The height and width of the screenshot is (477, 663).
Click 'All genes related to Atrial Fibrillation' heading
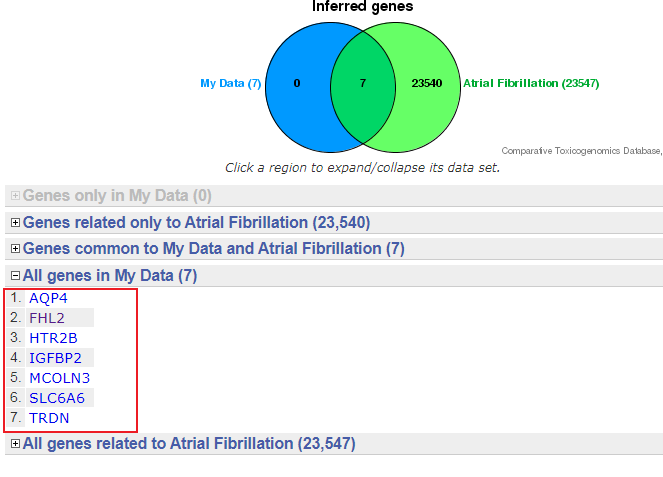pos(189,443)
